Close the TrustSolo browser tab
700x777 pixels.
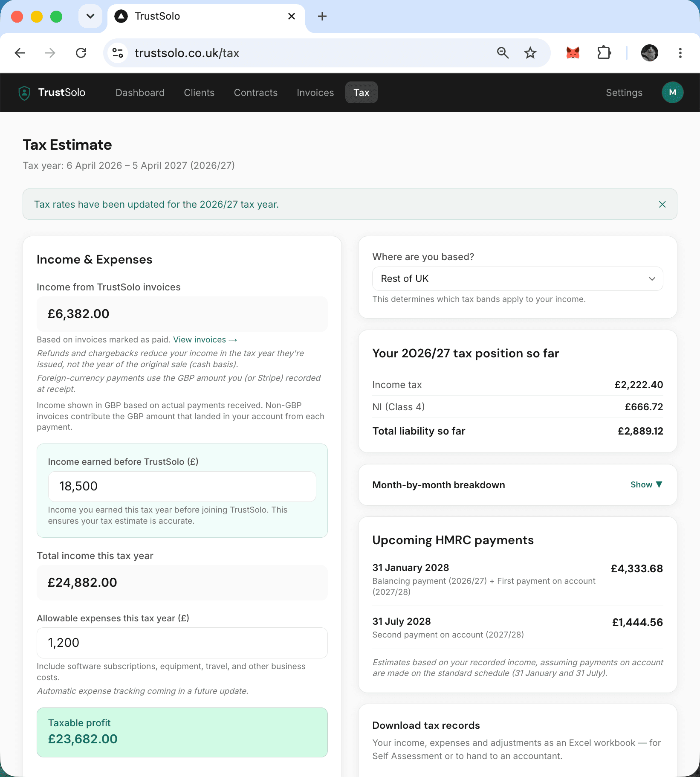292,16
